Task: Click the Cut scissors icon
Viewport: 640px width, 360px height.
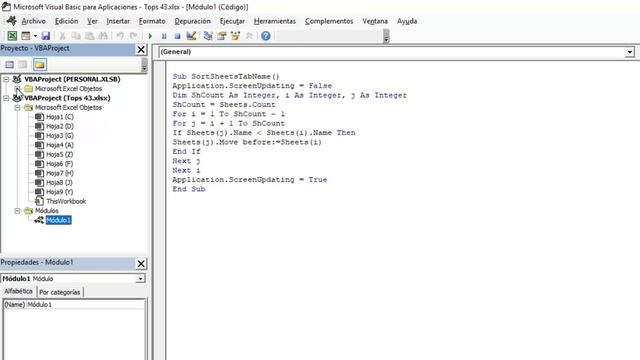Action: [62, 36]
